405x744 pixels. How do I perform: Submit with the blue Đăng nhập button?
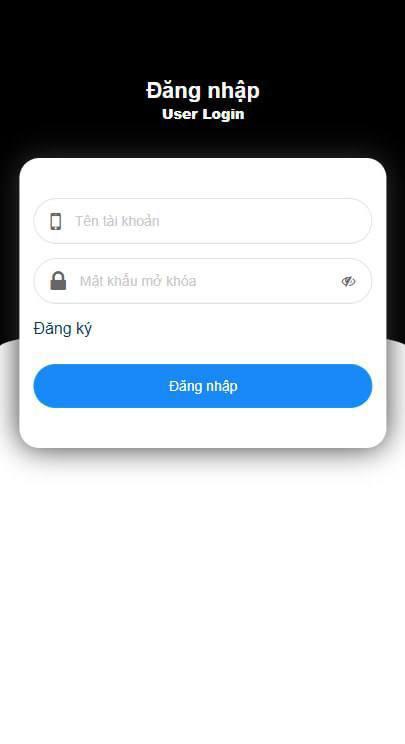point(202,386)
